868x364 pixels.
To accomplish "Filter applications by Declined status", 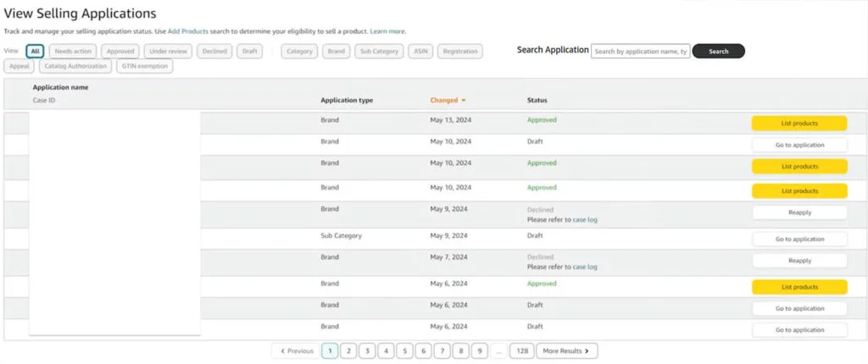I will point(214,52).
